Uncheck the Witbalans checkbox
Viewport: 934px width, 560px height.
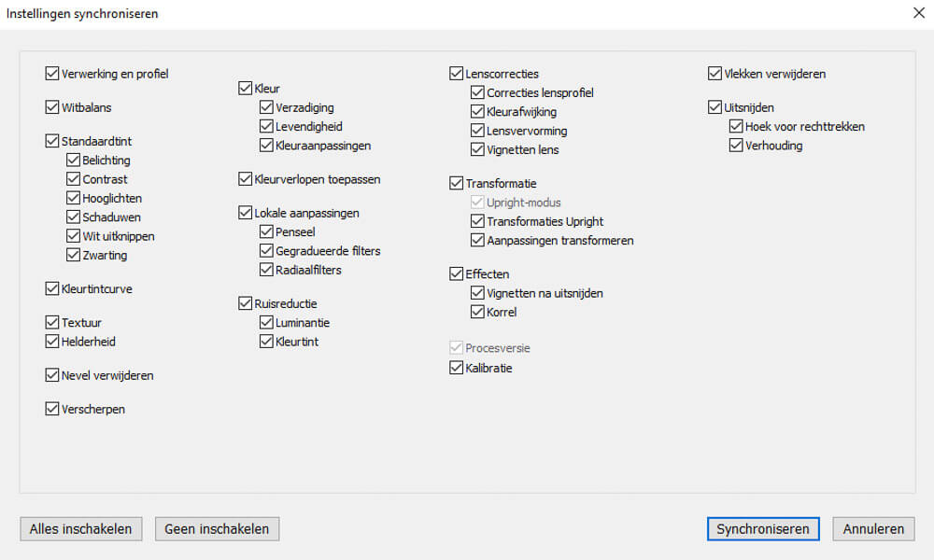(52, 107)
